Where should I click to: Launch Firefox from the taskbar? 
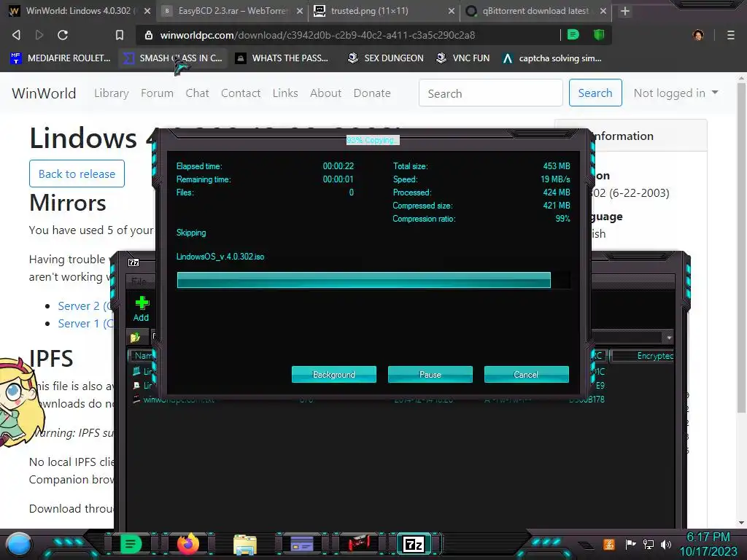pyautogui.click(x=187, y=544)
